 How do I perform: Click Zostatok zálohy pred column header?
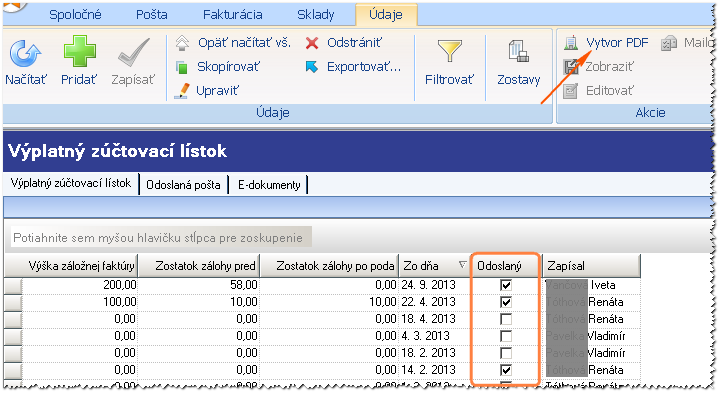(199, 266)
